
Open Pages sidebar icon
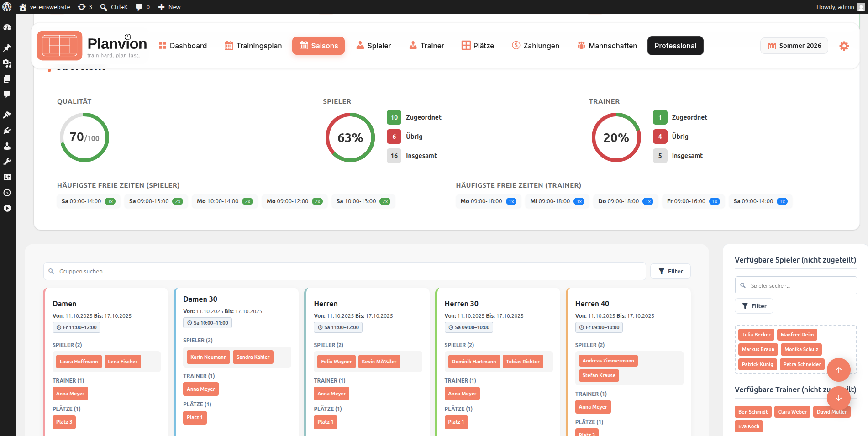pyautogui.click(x=7, y=79)
